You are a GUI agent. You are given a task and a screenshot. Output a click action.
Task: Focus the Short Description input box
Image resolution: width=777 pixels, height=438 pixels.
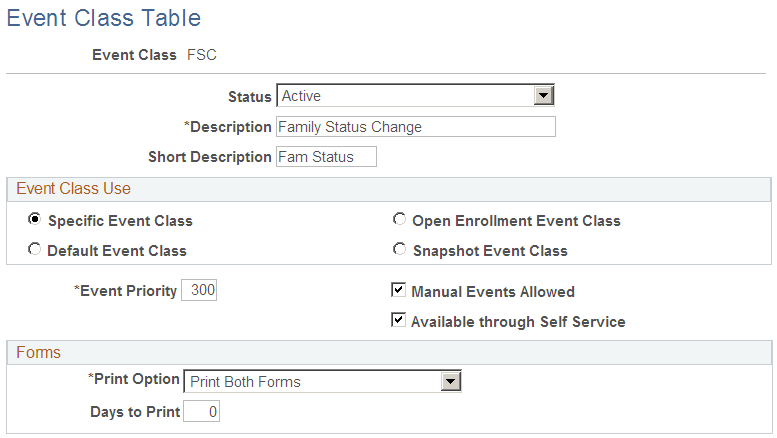326,157
